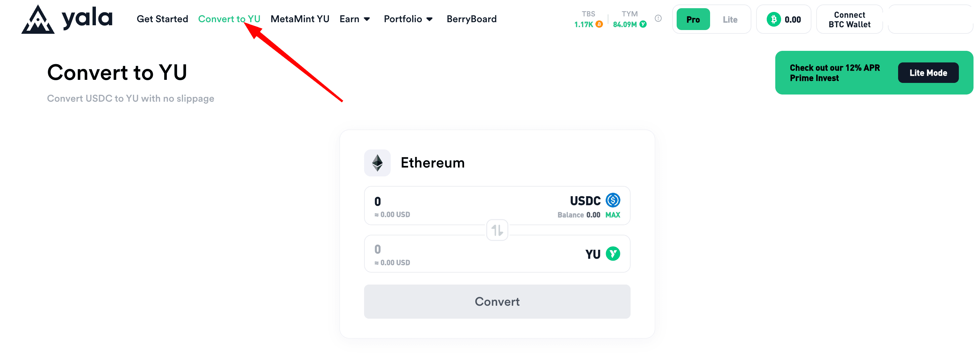Screen dimensions: 980x362
Task: Click the Yala mountain logo icon
Action: (38, 19)
